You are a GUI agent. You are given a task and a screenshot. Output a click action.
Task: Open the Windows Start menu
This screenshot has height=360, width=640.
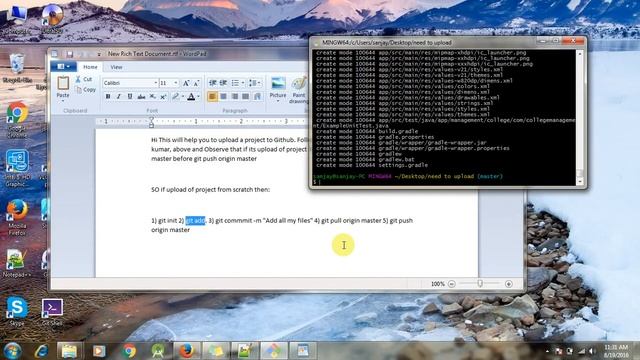tap(12, 351)
